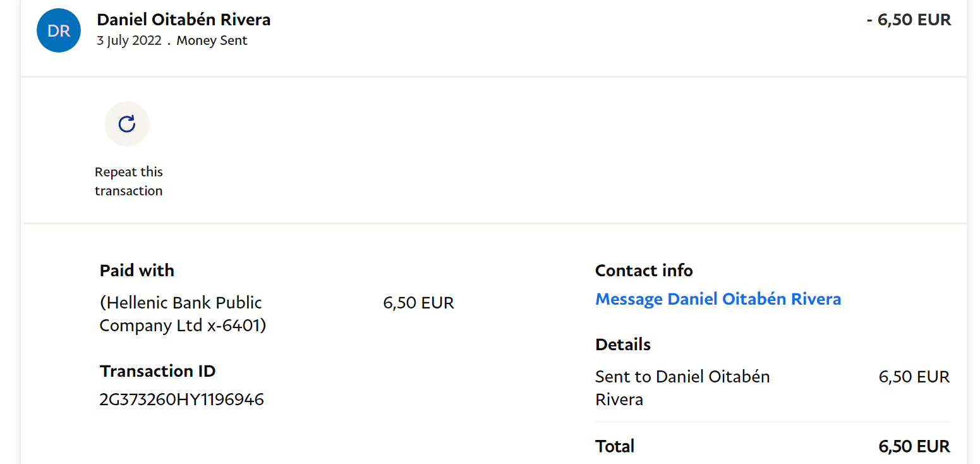Click the 6,50 EUR amount beside Hellenic Bank
The height and width of the screenshot is (464, 980).
pyautogui.click(x=418, y=303)
